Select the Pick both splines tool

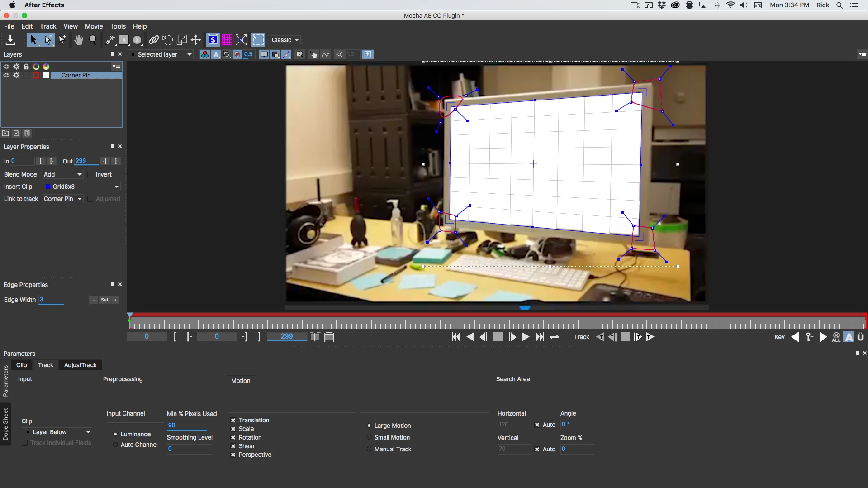(47, 40)
